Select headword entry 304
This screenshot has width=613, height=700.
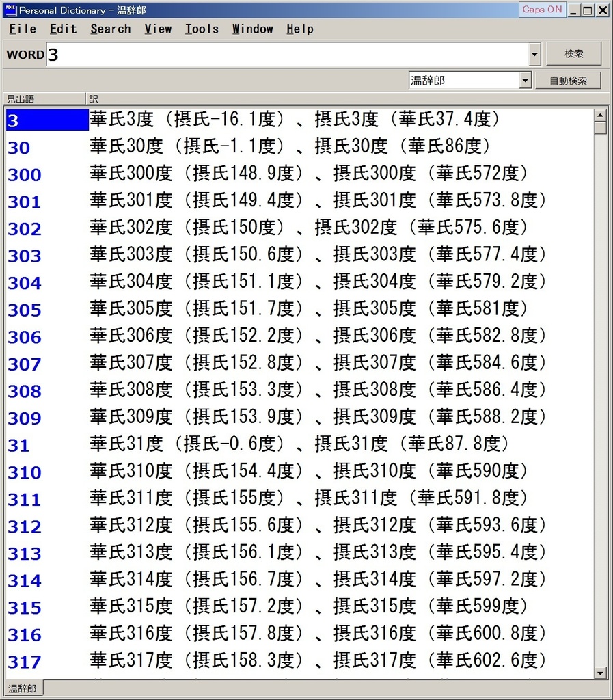(x=25, y=282)
